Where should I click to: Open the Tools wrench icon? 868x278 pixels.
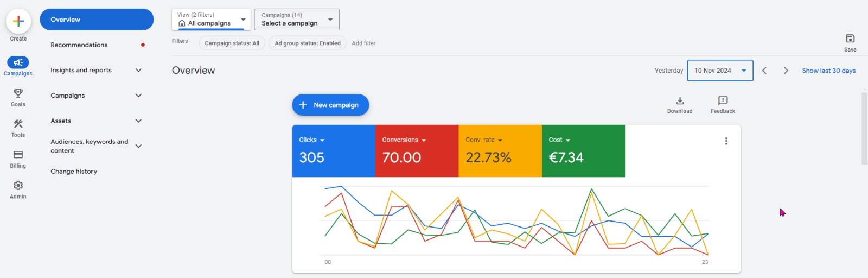click(18, 124)
